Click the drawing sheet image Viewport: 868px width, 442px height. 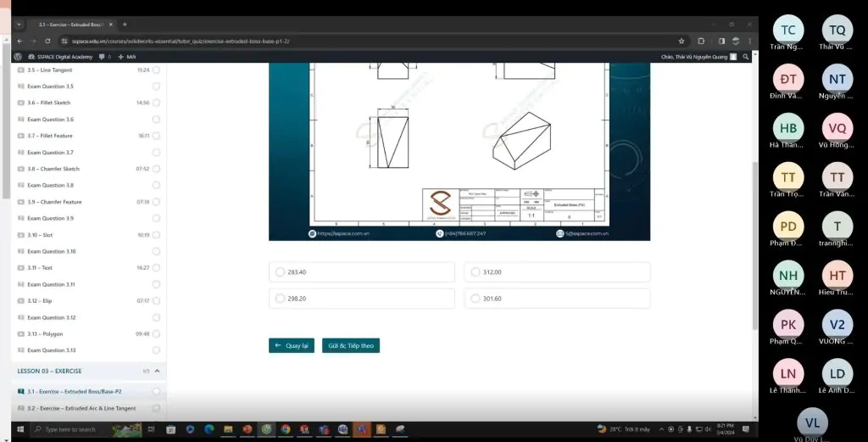point(459,144)
